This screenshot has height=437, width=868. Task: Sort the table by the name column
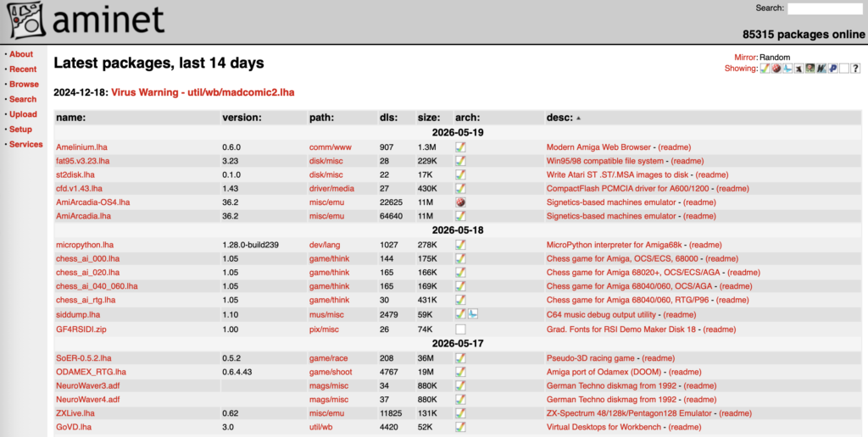click(71, 117)
